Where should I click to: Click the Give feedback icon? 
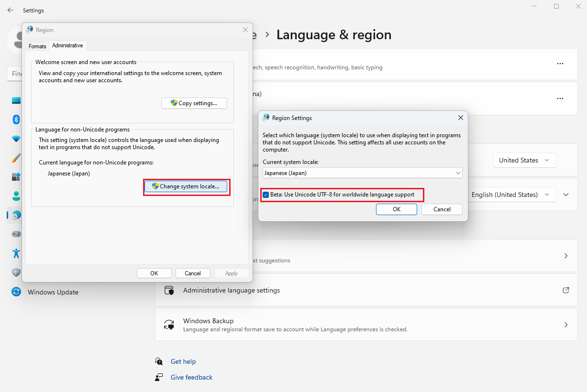(159, 377)
